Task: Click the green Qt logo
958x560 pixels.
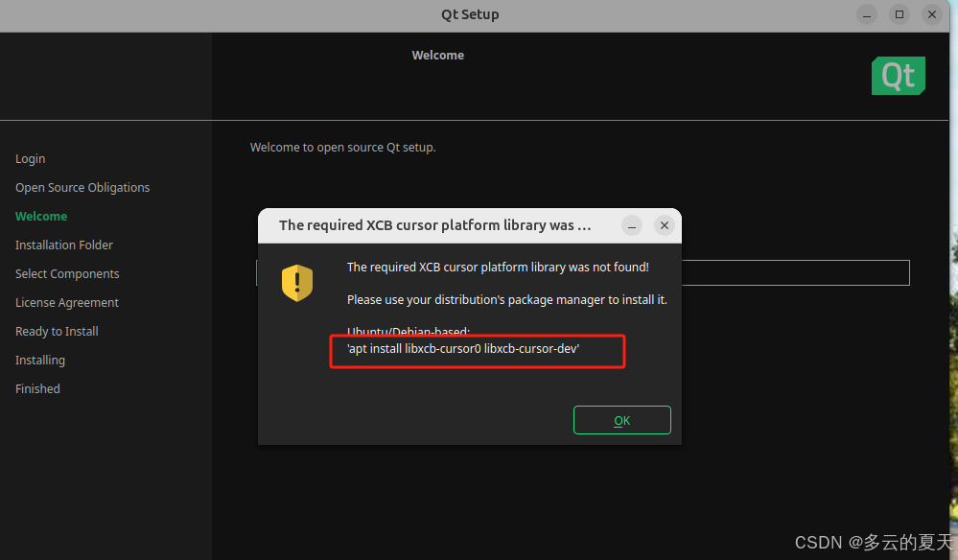Action: [x=899, y=76]
